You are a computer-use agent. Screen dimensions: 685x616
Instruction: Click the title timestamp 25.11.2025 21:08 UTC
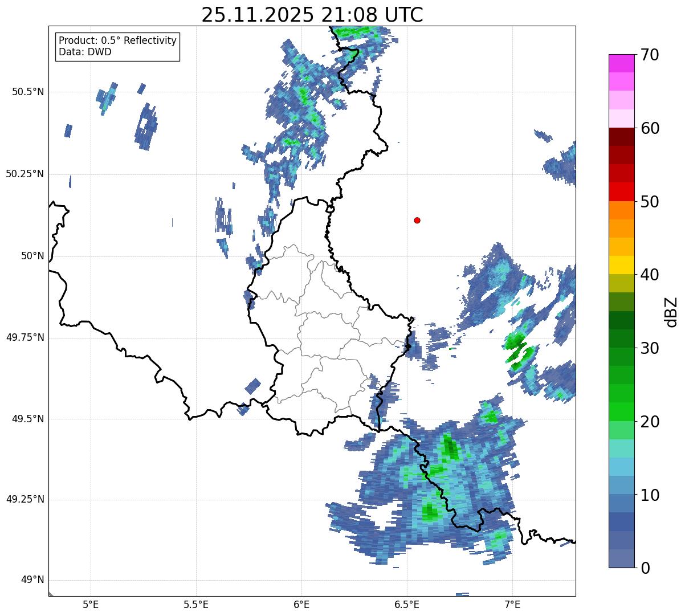click(312, 15)
